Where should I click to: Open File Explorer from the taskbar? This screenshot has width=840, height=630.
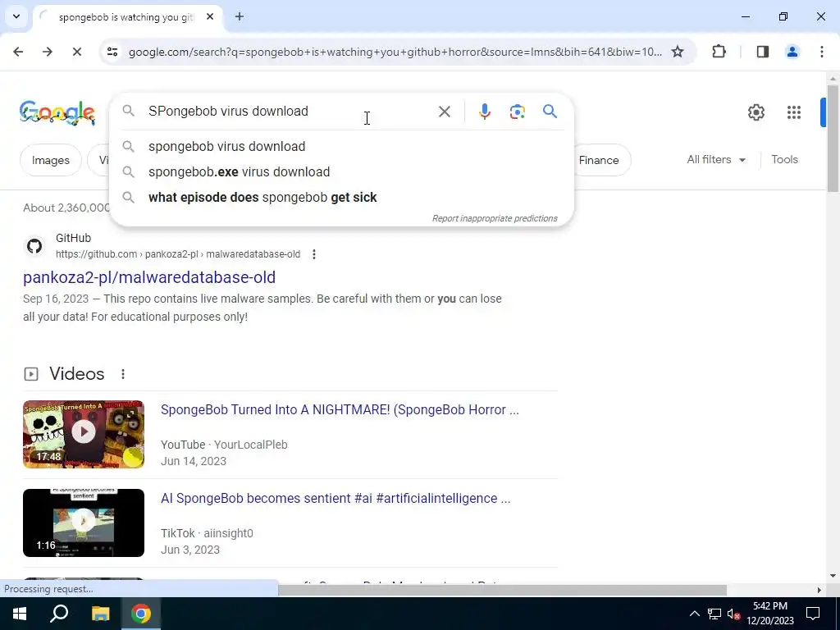tap(100, 614)
